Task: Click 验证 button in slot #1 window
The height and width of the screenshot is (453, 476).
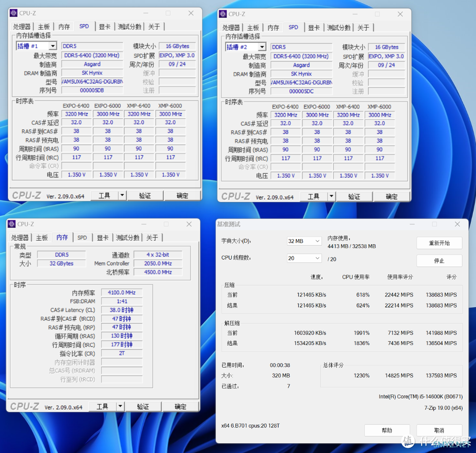Action: [x=145, y=195]
